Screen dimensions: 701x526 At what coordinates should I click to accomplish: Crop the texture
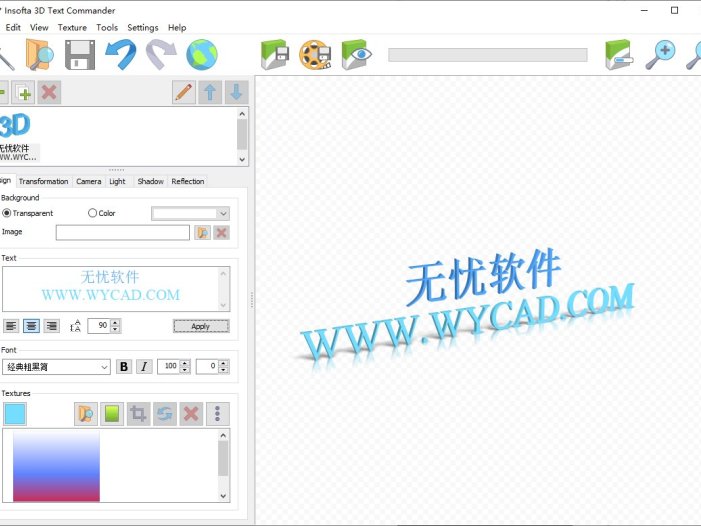(x=138, y=414)
